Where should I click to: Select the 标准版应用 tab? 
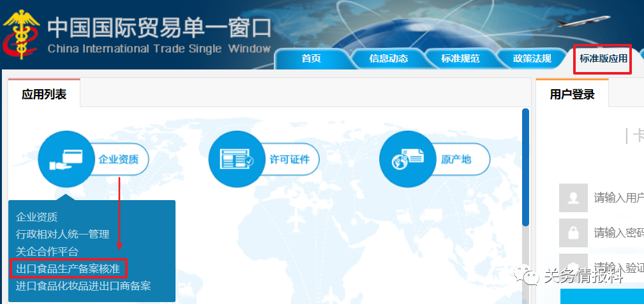tap(603, 59)
